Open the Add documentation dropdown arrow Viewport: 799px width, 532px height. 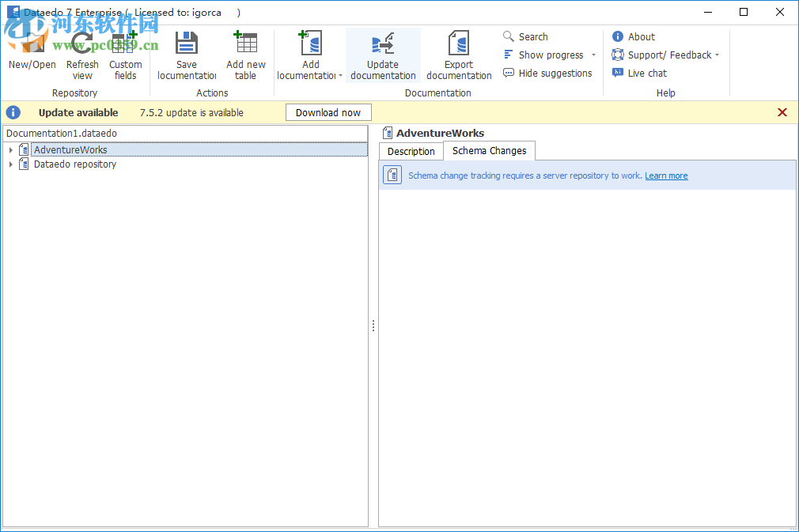point(340,76)
